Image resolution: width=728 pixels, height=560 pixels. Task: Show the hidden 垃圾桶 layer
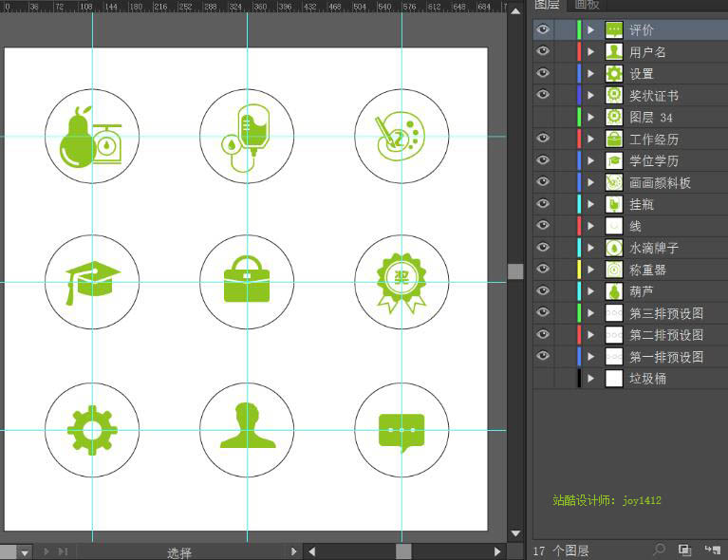[543, 379]
